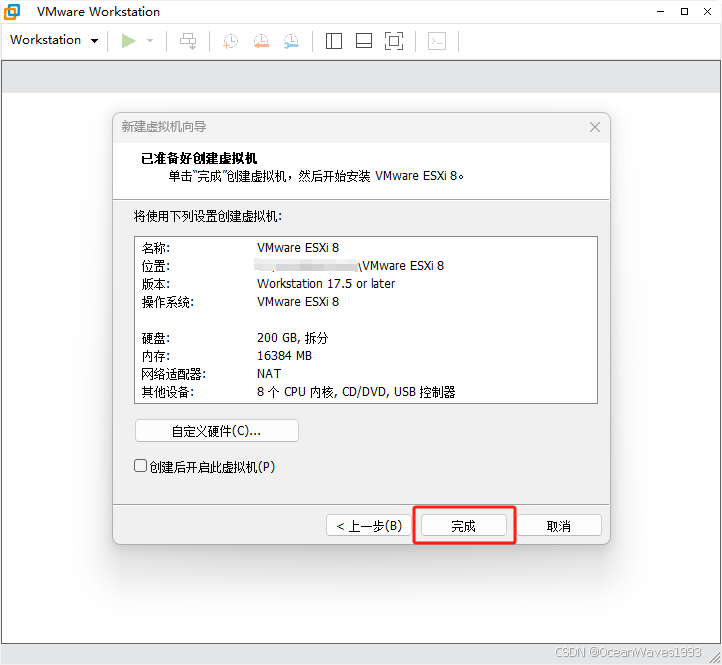Maximize the VMware Workstation window
The width and height of the screenshot is (722, 665).
(x=684, y=12)
